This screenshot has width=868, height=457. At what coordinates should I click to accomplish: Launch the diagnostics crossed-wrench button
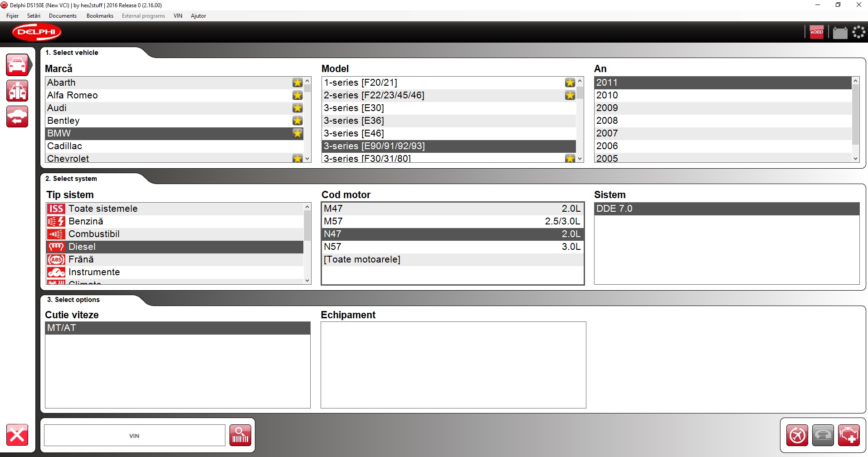click(x=797, y=435)
